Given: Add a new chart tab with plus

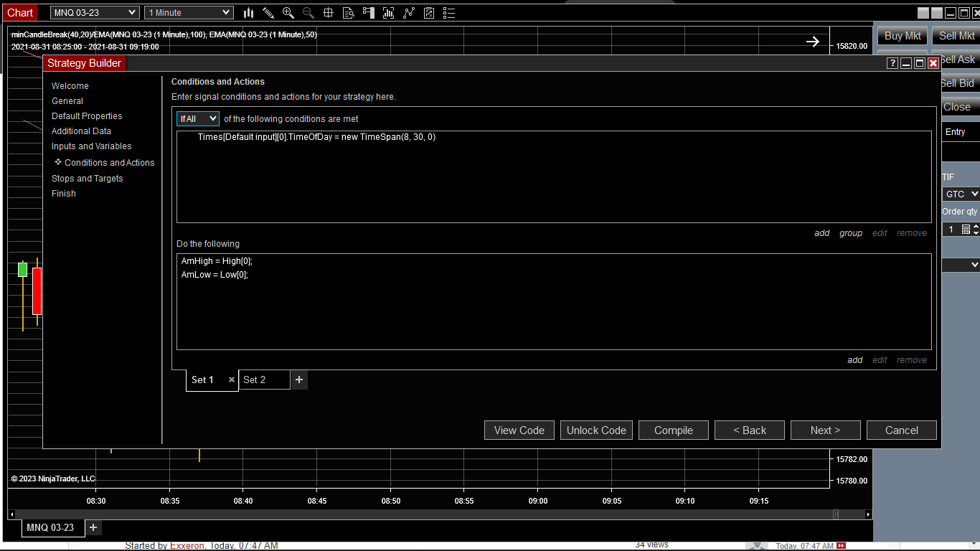Looking at the screenshot, I should pyautogui.click(x=93, y=528).
